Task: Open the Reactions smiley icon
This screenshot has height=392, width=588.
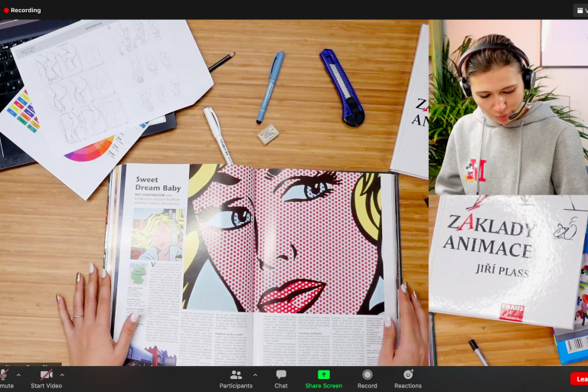Action: pos(408,374)
